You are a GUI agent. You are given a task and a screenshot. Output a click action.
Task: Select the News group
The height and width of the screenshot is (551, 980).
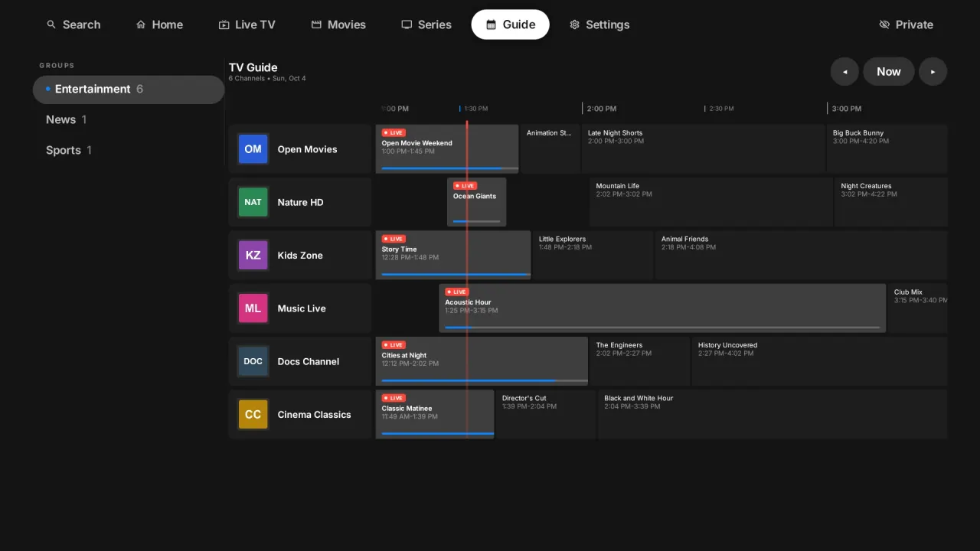(x=129, y=119)
